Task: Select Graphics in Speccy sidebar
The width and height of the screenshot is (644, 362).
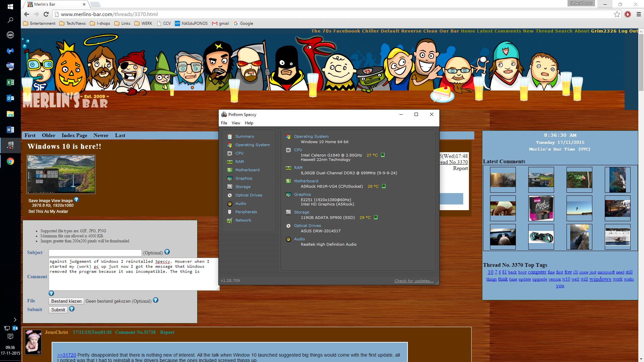Action: coord(244,178)
